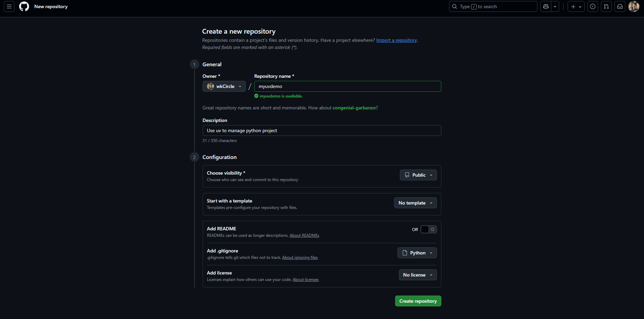Viewport: 644px width, 319px height.
Task: Open the owner dropdown showing wkCircle
Action: coord(224,86)
